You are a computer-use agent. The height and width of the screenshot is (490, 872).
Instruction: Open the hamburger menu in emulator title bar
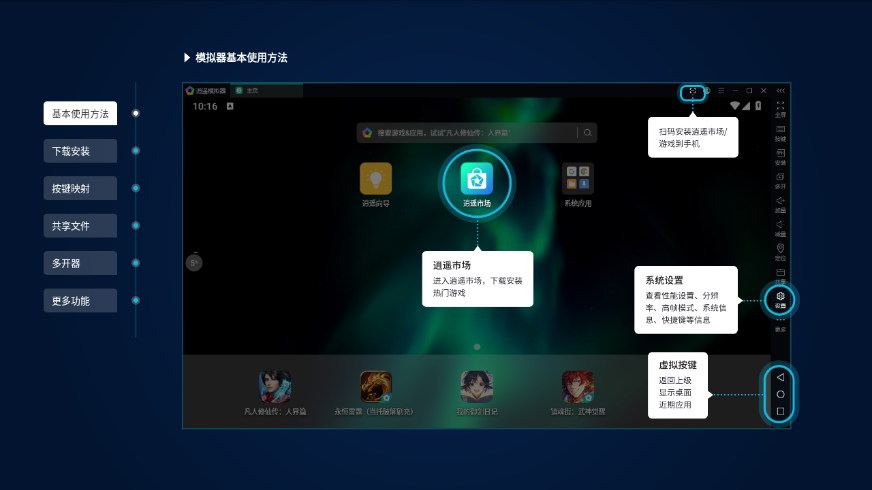click(x=721, y=91)
